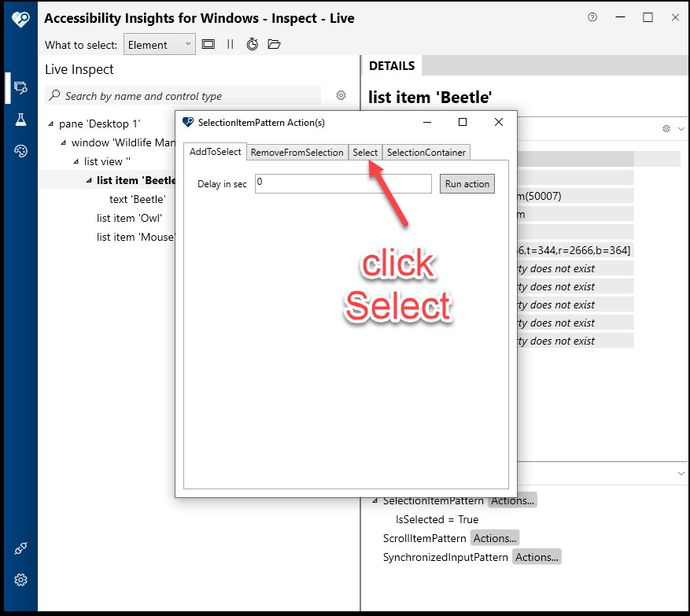
Task: Select list item 'Beetle' in tree
Action: [135, 180]
